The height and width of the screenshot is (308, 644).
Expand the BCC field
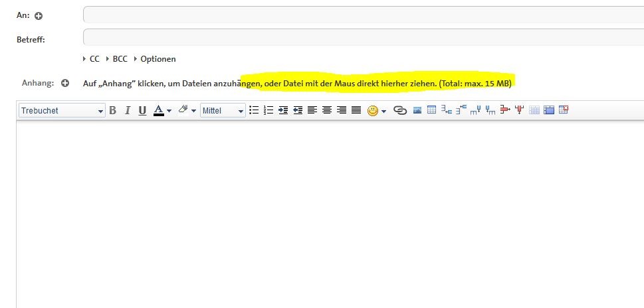(x=119, y=59)
